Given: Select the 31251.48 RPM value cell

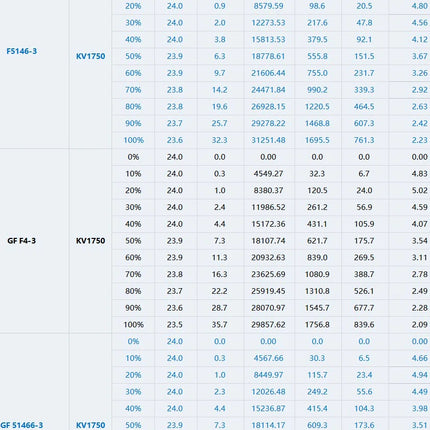Looking at the screenshot, I should click(x=268, y=140).
